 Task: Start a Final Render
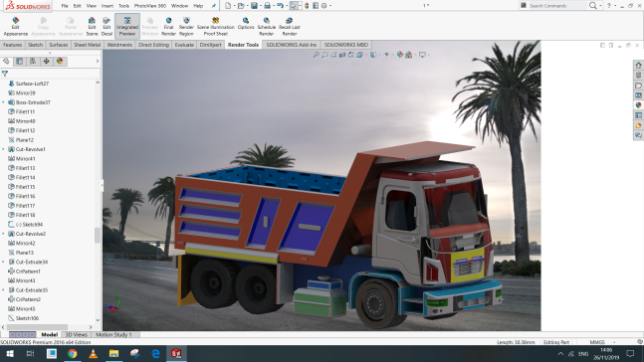point(168,27)
